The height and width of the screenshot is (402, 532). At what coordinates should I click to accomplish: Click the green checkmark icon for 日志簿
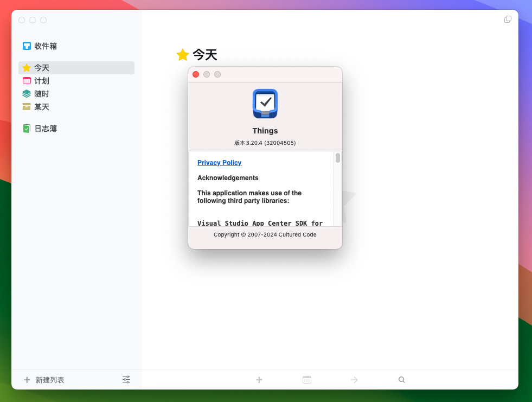tap(26, 128)
